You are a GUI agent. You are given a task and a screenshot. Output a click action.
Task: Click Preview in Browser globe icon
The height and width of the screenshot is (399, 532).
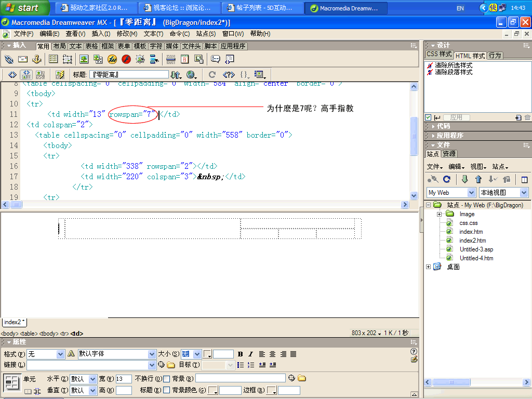click(x=191, y=75)
